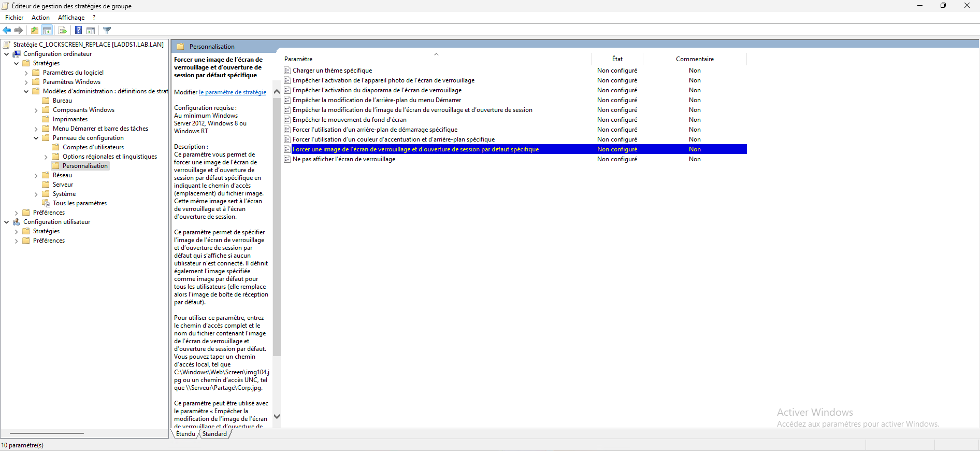Click the Forward arrow in toolbar
Screen dimensions: 980x451
pos(19,31)
